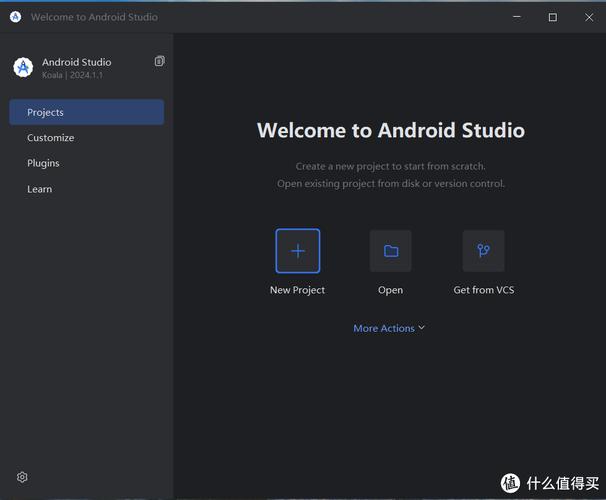Click the 'Welcome to Android Studio' heading
This screenshot has width=606, height=500.
(x=391, y=130)
